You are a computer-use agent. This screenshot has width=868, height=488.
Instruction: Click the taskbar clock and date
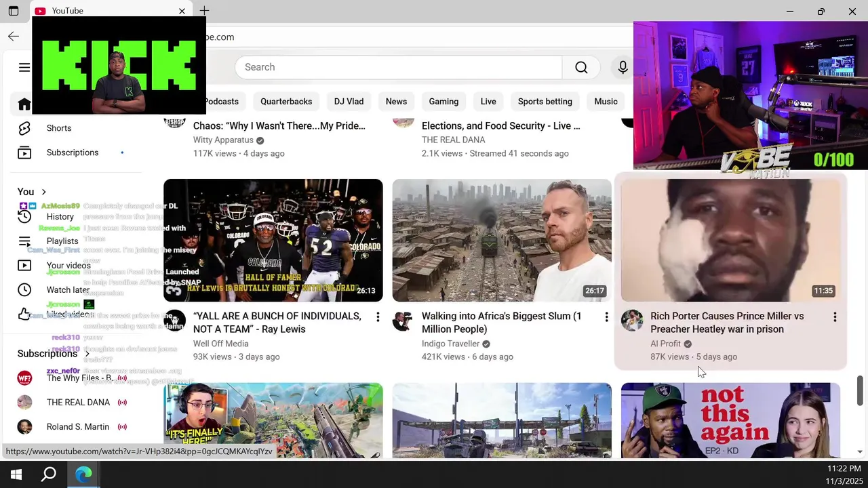(844, 474)
